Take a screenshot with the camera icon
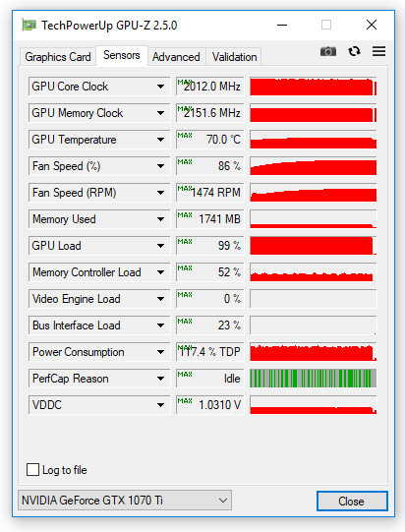Image resolution: width=405 pixels, height=532 pixels. coord(328,51)
